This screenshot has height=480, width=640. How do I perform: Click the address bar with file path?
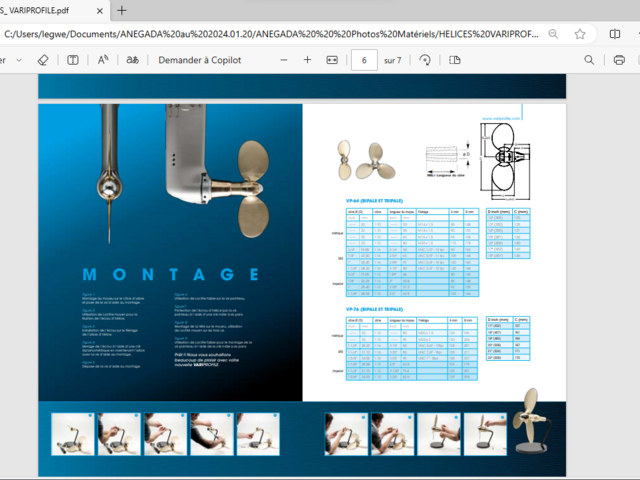[x=271, y=34]
